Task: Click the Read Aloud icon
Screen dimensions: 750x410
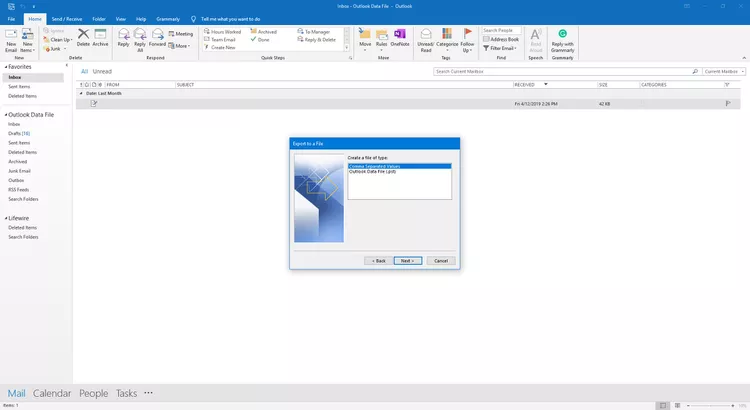Action: tap(536, 34)
